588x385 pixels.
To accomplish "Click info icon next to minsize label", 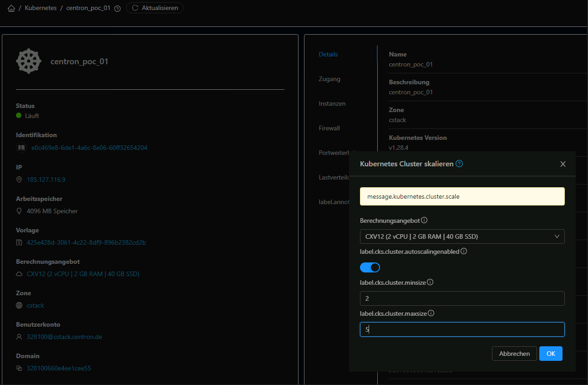I will 430,282.
